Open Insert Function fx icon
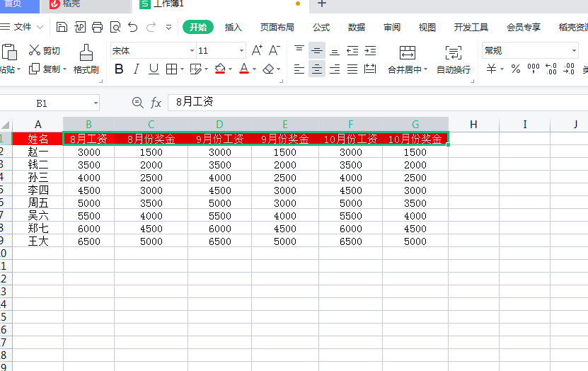The width and height of the screenshot is (588, 371). [x=156, y=103]
